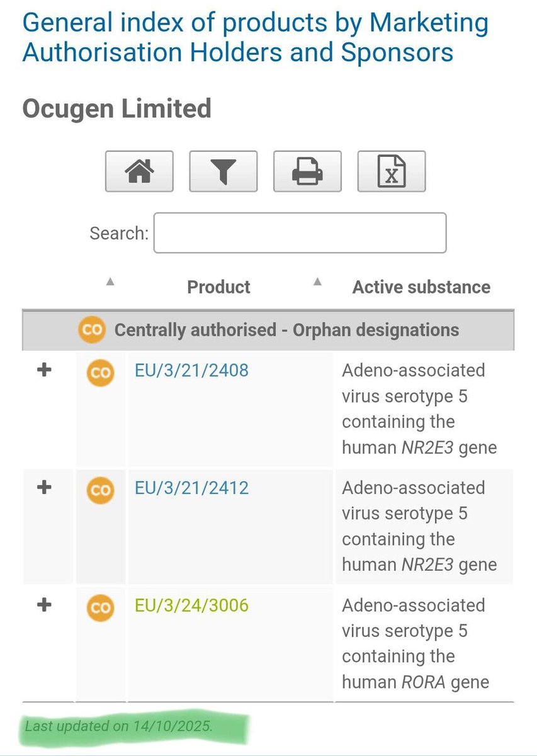Click orange CO badge beside EU/3/24/3006
Image resolution: width=537 pixels, height=756 pixels.
tap(99, 607)
